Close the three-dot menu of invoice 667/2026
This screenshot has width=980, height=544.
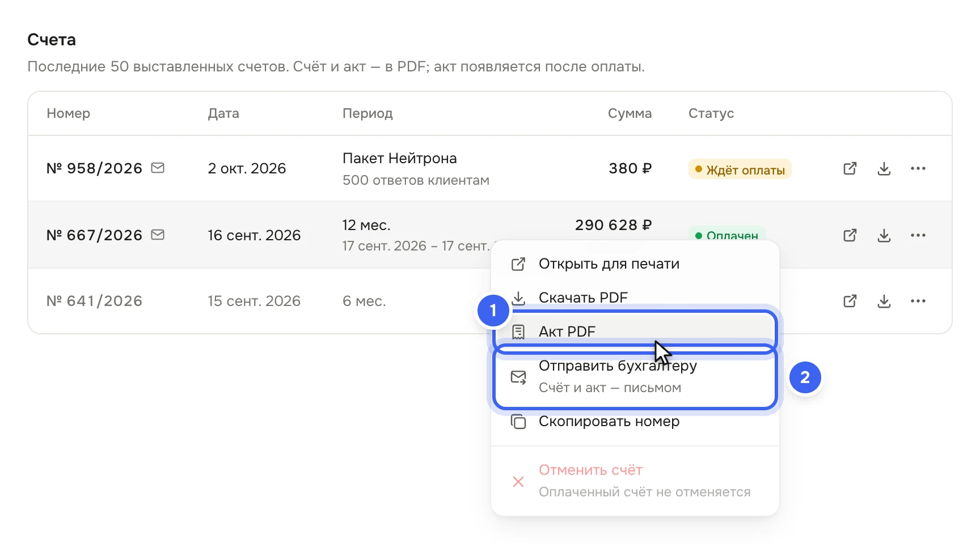918,235
